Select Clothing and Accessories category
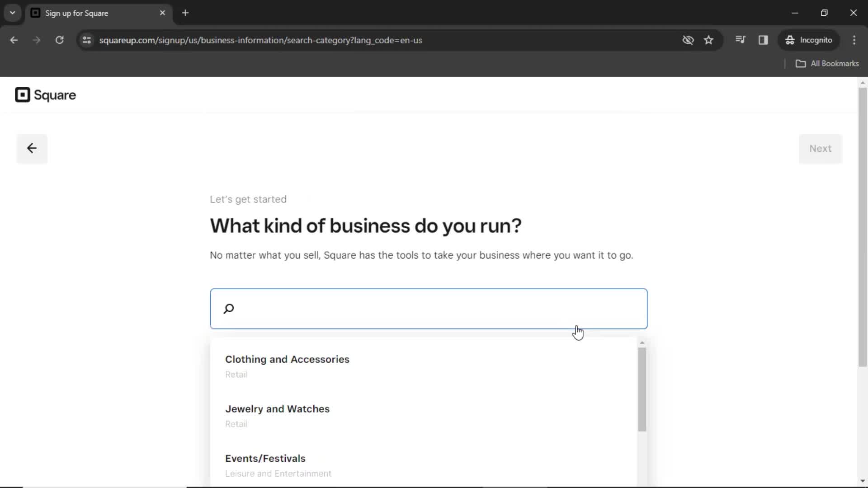This screenshot has width=868, height=488. click(x=424, y=366)
